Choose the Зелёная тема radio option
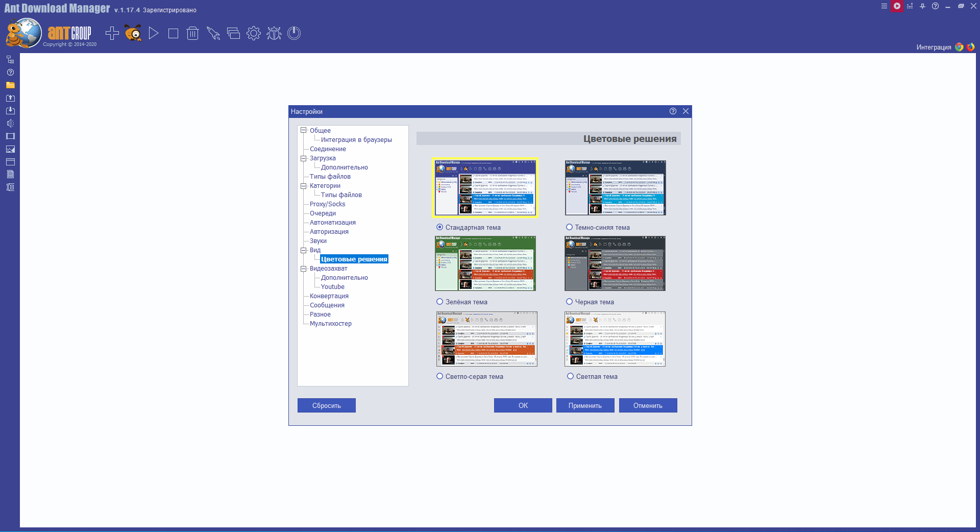This screenshot has width=980, height=532. (439, 302)
